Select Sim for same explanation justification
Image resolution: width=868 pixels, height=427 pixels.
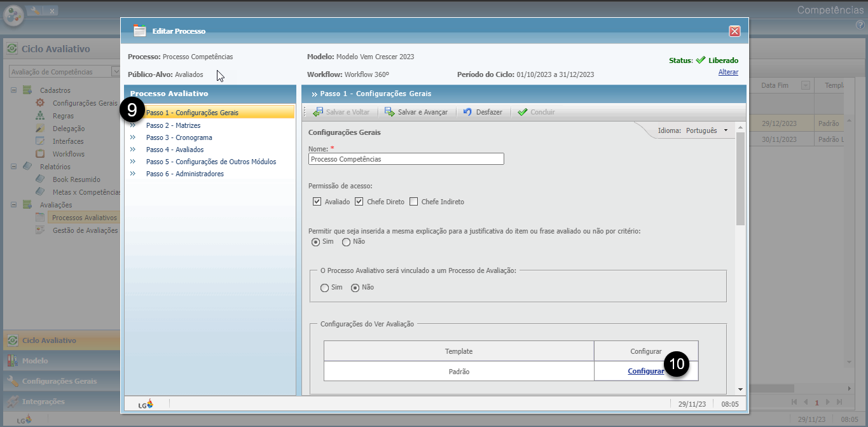315,242
